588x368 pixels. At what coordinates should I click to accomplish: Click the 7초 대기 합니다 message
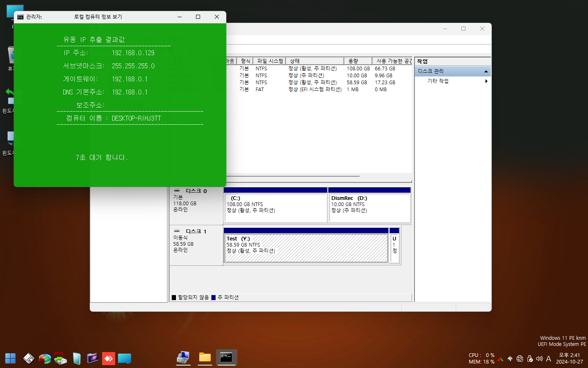click(102, 157)
